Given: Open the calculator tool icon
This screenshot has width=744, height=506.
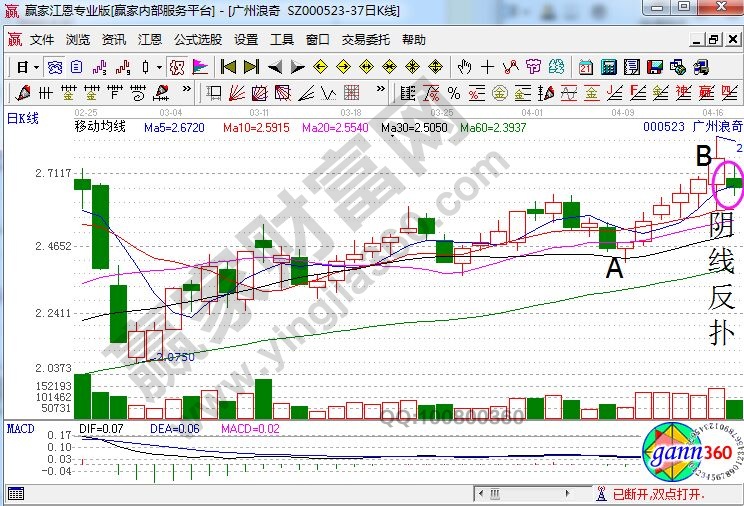Looking at the screenshot, I should [607, 67].
